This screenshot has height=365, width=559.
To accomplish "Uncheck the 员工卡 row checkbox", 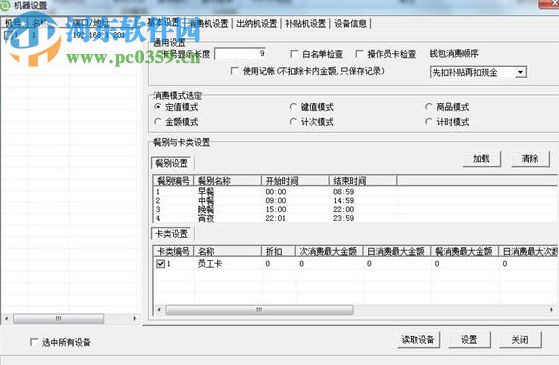I will (160, 264).
